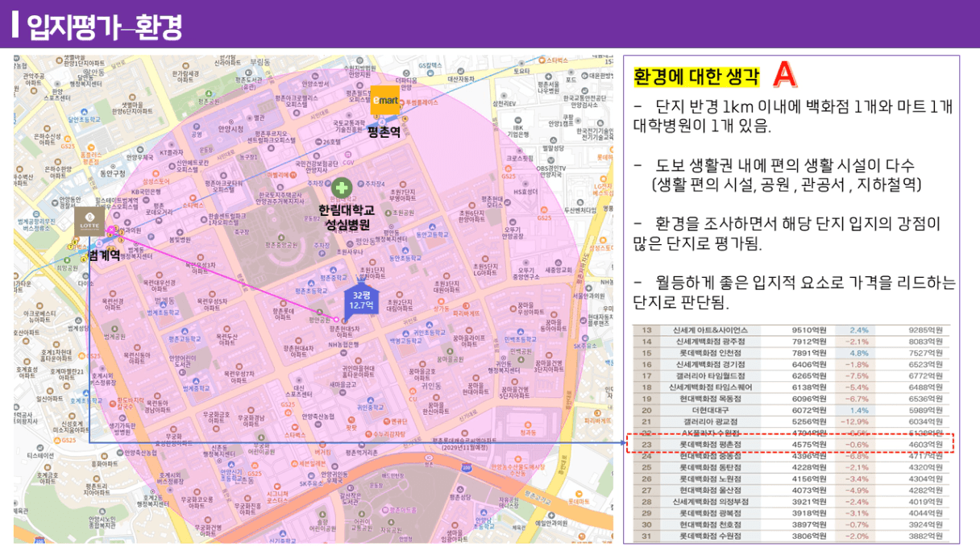Select table row 더현대대구

point(791,410)
